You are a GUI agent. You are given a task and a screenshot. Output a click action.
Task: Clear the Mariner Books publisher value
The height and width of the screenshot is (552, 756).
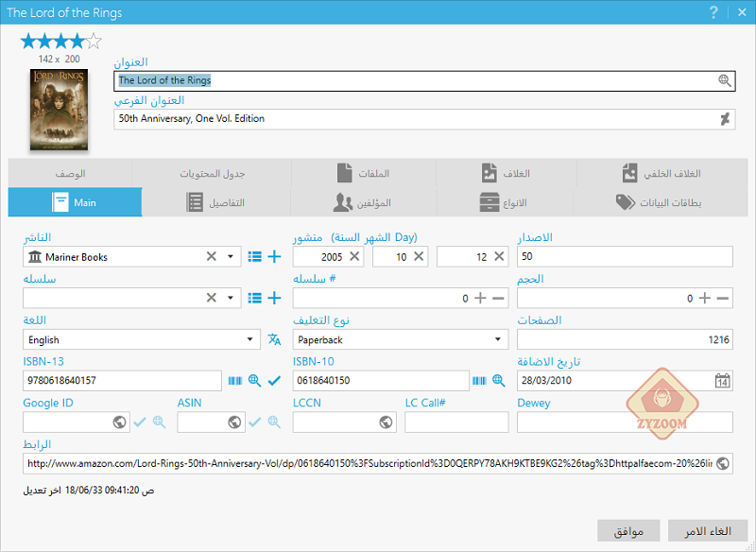click(x=211, y=256)
